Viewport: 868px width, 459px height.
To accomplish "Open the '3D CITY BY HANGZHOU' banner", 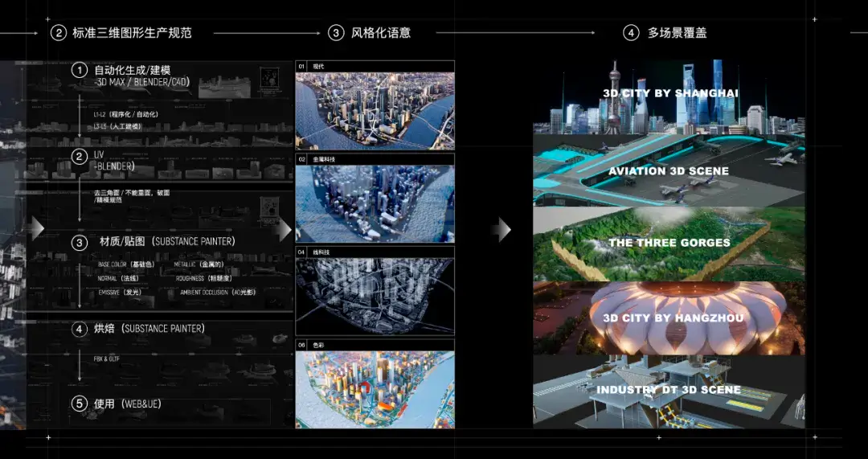I will pos(669,318).
